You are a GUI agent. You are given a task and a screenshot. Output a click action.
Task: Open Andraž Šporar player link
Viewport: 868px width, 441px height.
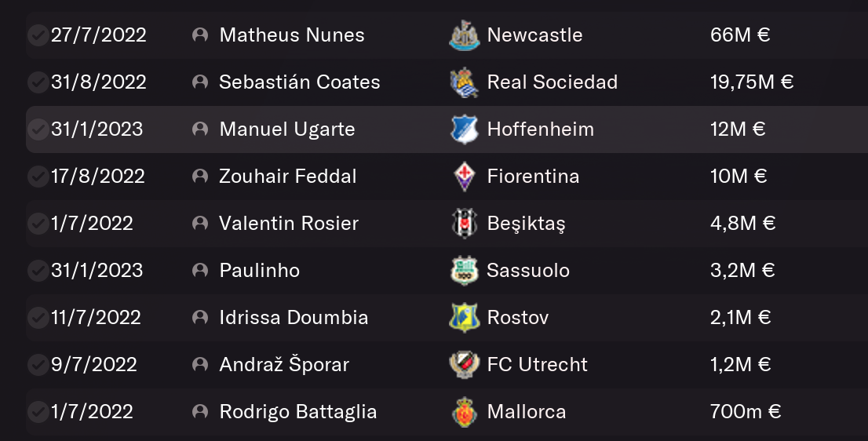tap(284, 364)
